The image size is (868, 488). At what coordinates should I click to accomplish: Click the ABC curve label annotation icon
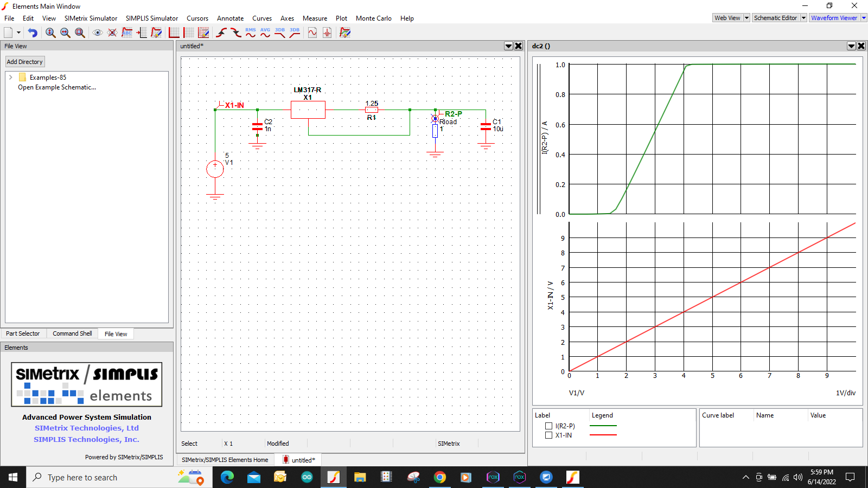(x=127, y=33)
